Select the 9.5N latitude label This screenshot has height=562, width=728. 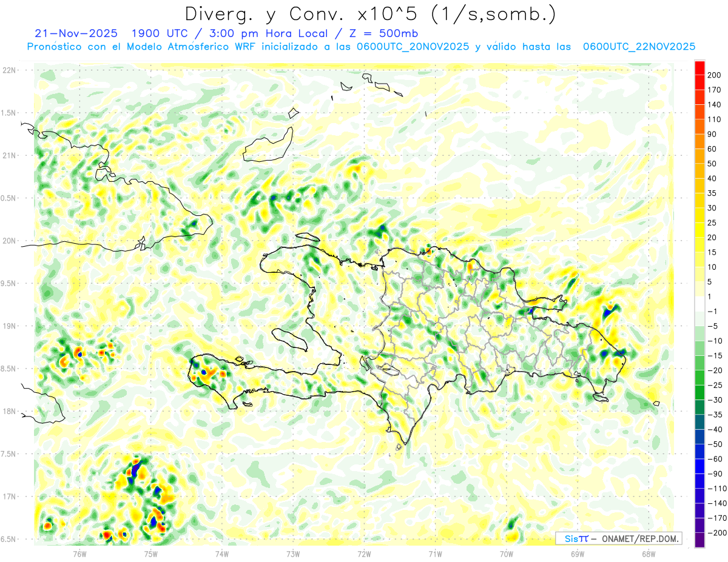click(x=10, y=283)
